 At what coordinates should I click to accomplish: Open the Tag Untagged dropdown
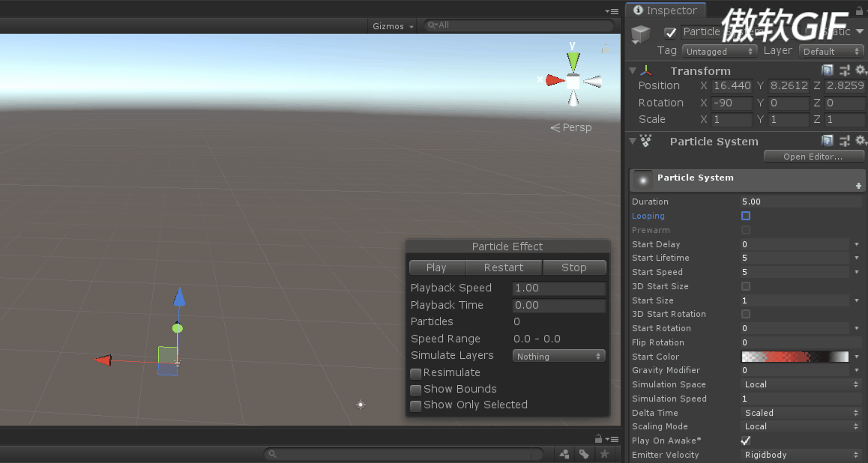(x=719, y=51)
